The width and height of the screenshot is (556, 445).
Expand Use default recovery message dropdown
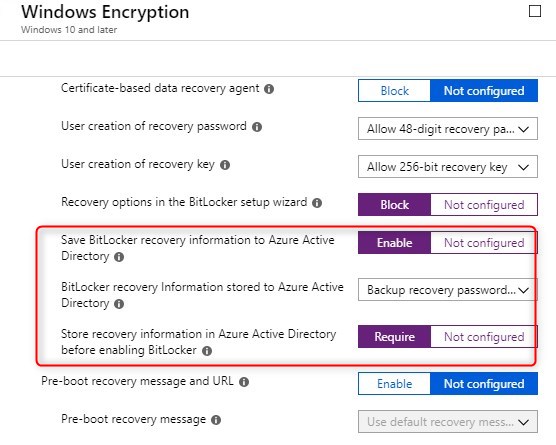(x=448, y=422)
